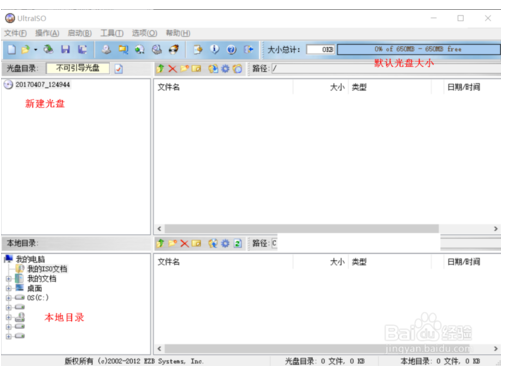Sort local pane by 文件名 column
This screenshot has height=383, width=512.
click(x=169, y=262)
